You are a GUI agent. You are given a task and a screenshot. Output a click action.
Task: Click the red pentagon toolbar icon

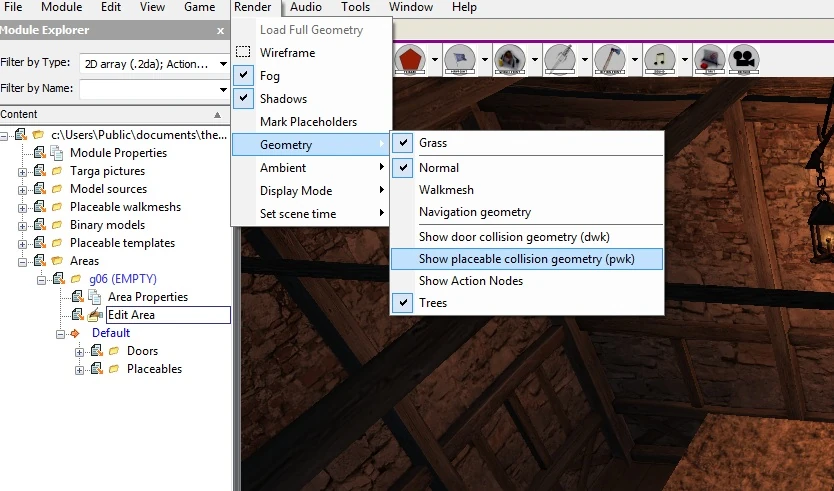[410, 59]
